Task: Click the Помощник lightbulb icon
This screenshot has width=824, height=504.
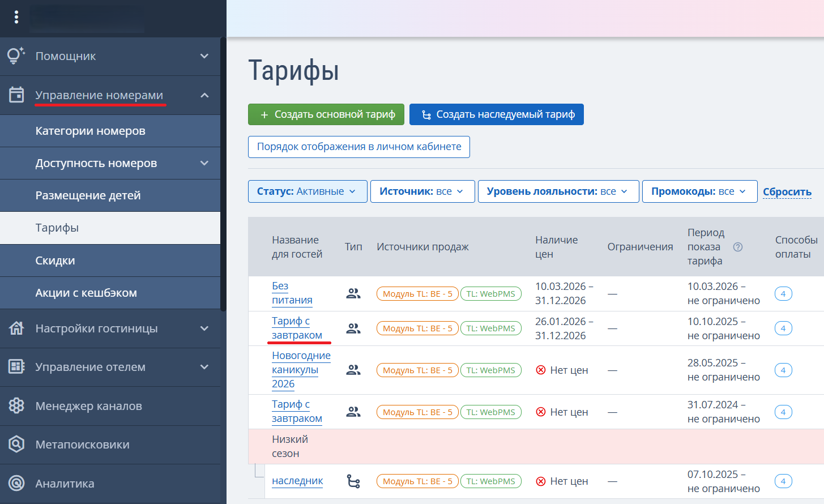Action: 16,56
